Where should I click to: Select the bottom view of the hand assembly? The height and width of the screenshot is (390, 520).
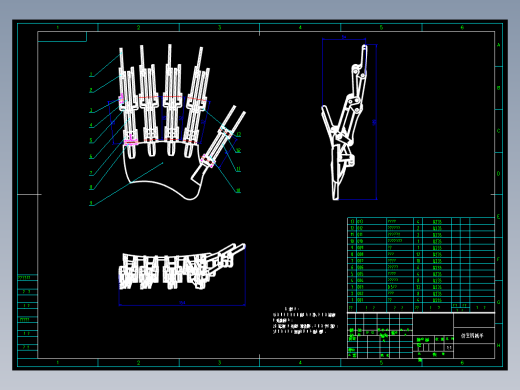tap(182, 267)
